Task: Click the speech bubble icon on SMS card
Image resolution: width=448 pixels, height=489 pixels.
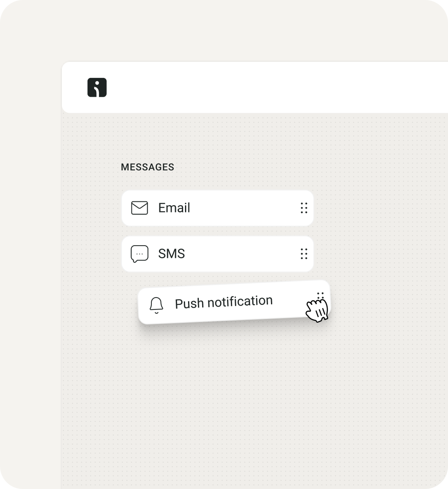Action: [140, 254]
